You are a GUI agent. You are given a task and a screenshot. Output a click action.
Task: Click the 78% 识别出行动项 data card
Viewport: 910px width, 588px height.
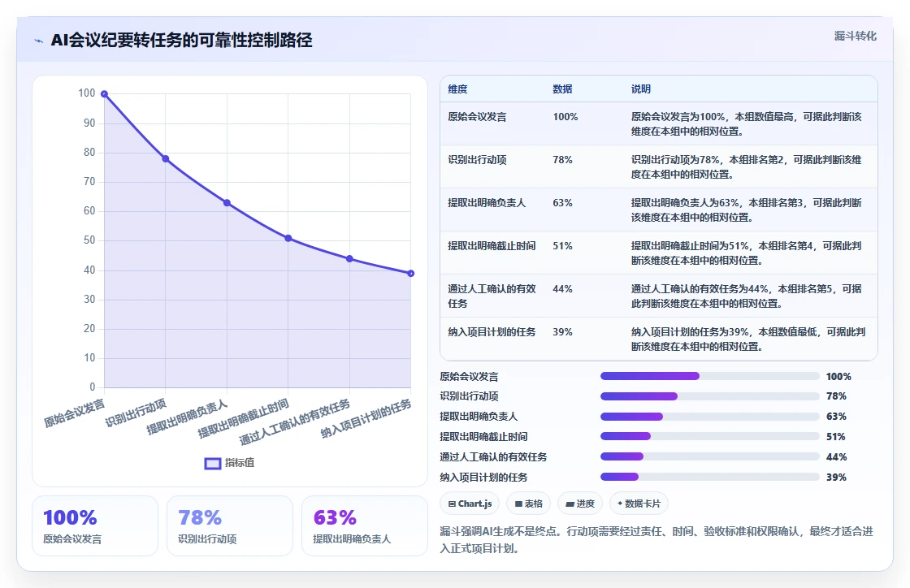[x=230, y=526]
